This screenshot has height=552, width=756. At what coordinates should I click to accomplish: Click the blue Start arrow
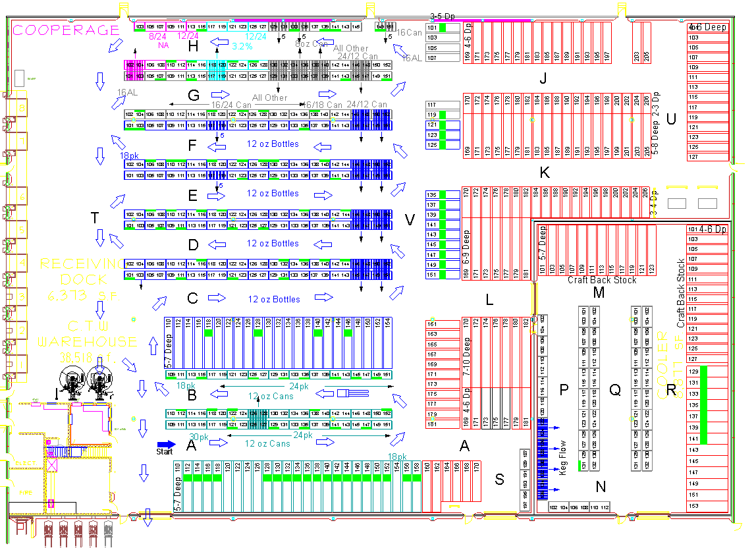pyautogui.click(x=167, y=444)
